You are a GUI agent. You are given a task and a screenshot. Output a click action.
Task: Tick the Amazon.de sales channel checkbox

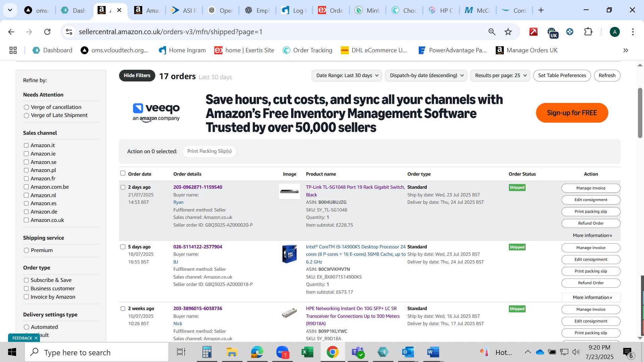[26, 212]
